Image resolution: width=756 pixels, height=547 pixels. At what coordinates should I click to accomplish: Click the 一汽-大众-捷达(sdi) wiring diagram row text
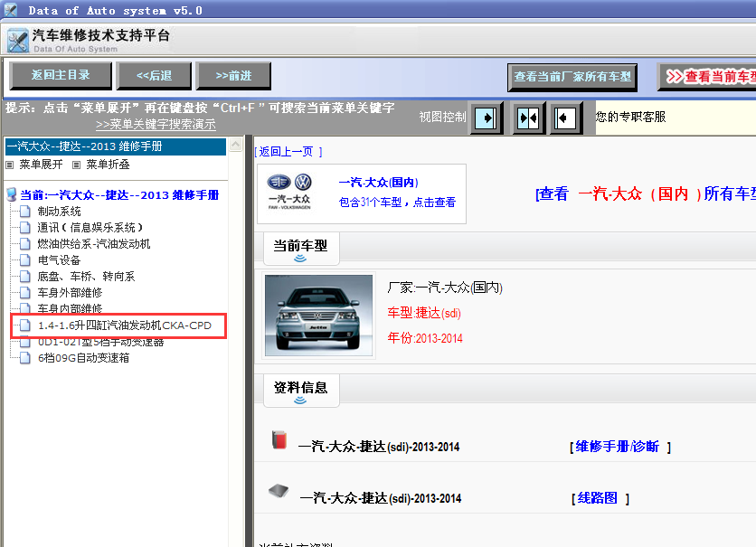pos(381,498)
